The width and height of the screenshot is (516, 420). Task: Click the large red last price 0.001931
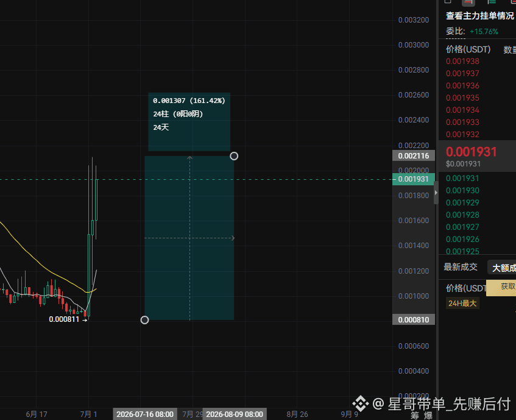coord(472,152)
